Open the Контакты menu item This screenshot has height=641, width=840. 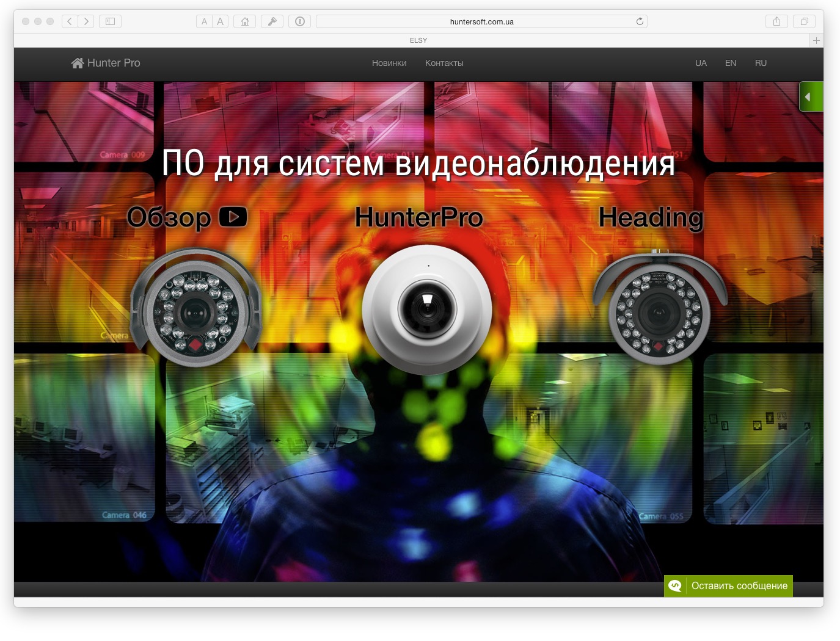tap(444, 63)
